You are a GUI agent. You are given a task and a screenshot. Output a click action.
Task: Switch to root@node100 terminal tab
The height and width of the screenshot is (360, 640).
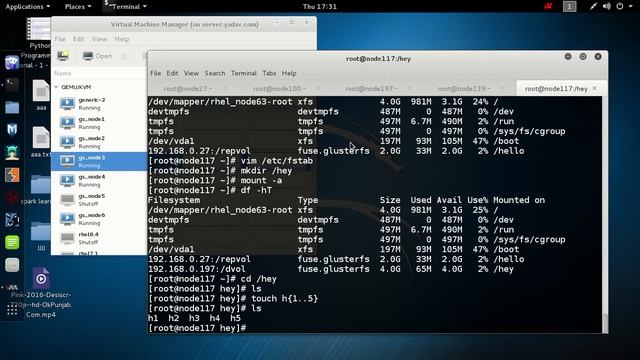(x=279, y=89)
